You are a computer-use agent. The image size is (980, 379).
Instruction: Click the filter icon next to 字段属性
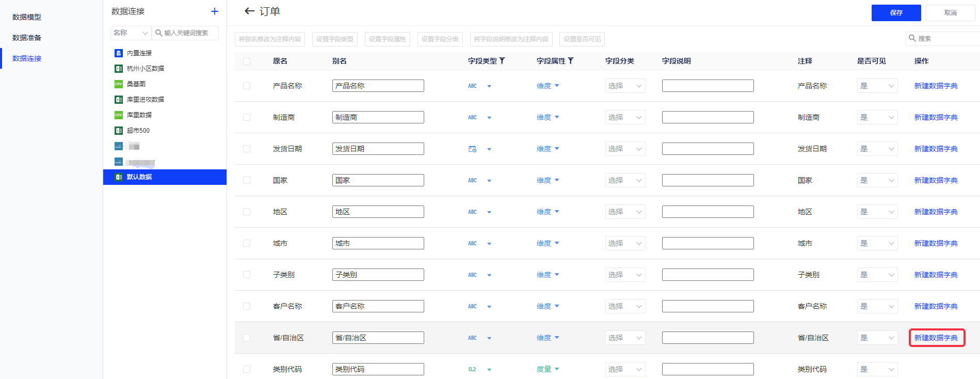click(571, 61)
